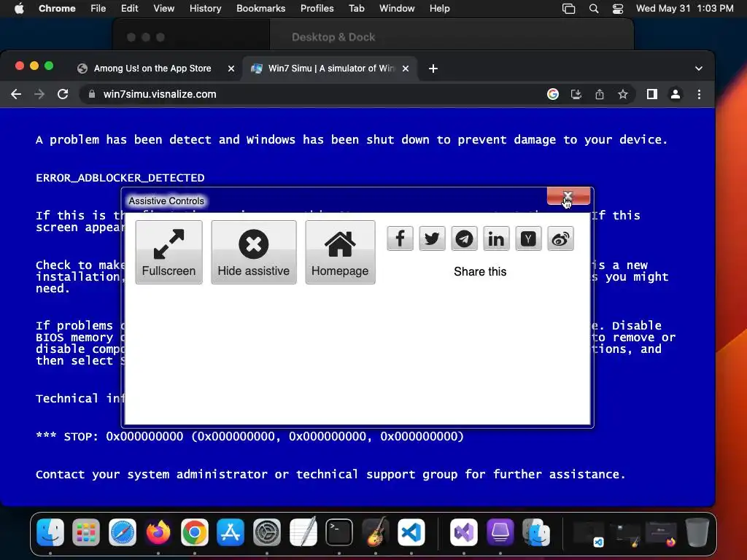Click the Fullscreen button in Assistive Controls

coord(169,252)
